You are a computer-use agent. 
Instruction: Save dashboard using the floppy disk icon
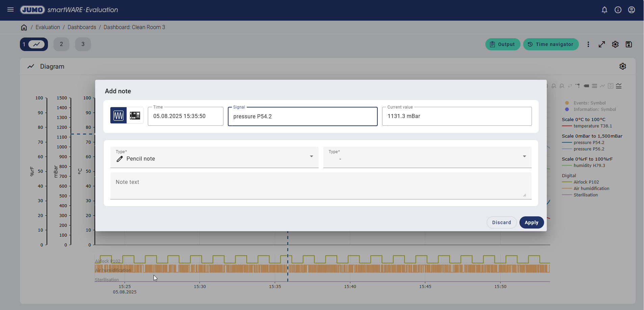click(628, 44)
